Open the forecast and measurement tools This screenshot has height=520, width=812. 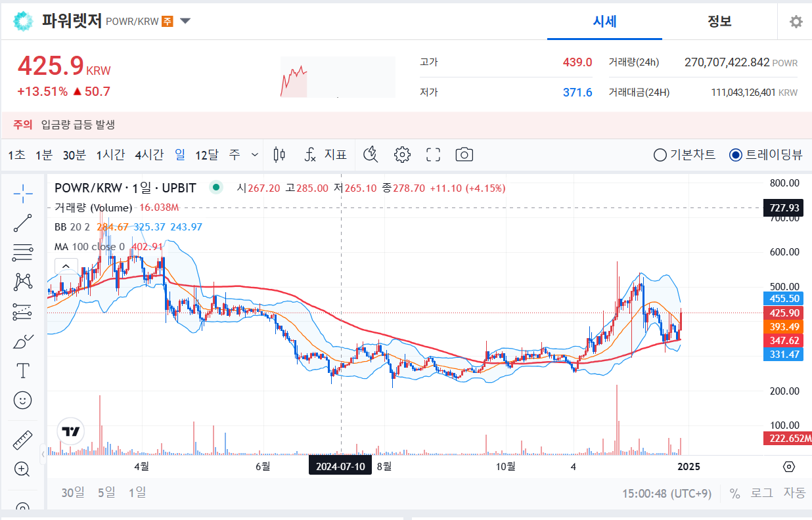(23, 312)
